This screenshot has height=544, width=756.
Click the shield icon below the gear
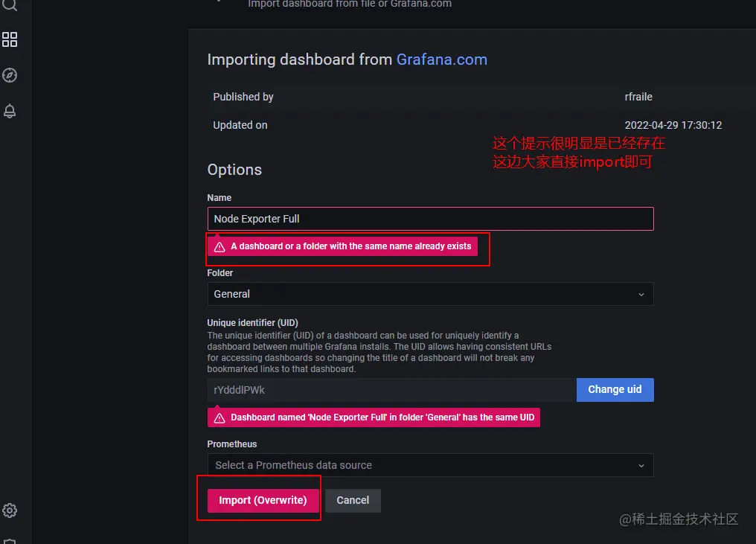pyautogui.click(x=10, y=540)
